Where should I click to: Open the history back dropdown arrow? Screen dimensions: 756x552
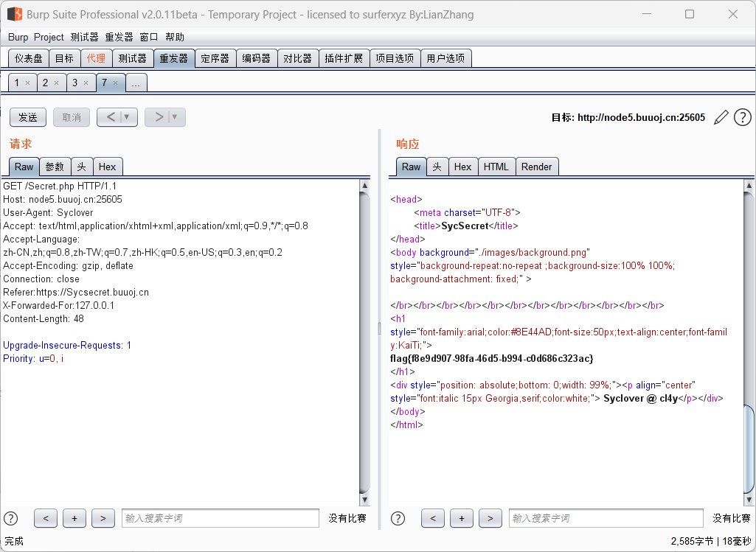tap(127, 117)
